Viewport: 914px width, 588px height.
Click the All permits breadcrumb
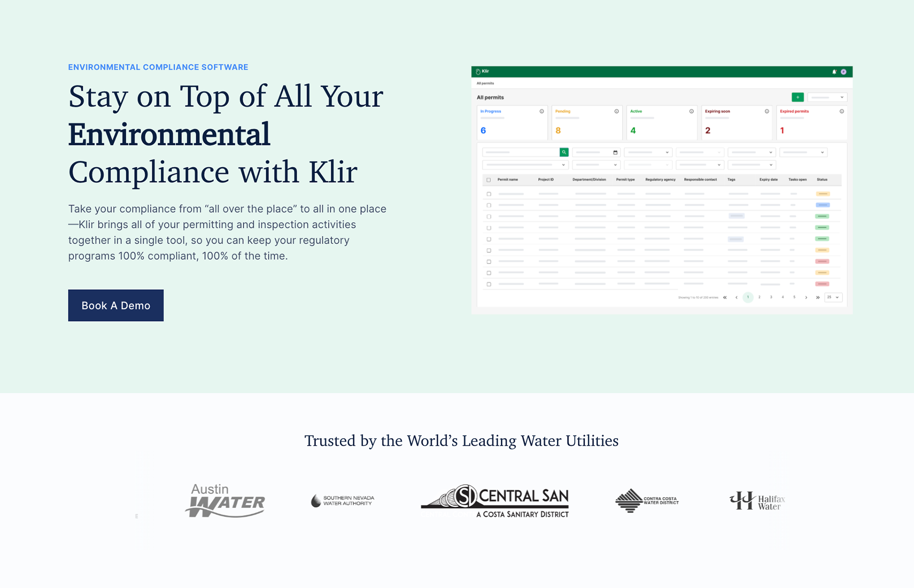tap(485, 83)
